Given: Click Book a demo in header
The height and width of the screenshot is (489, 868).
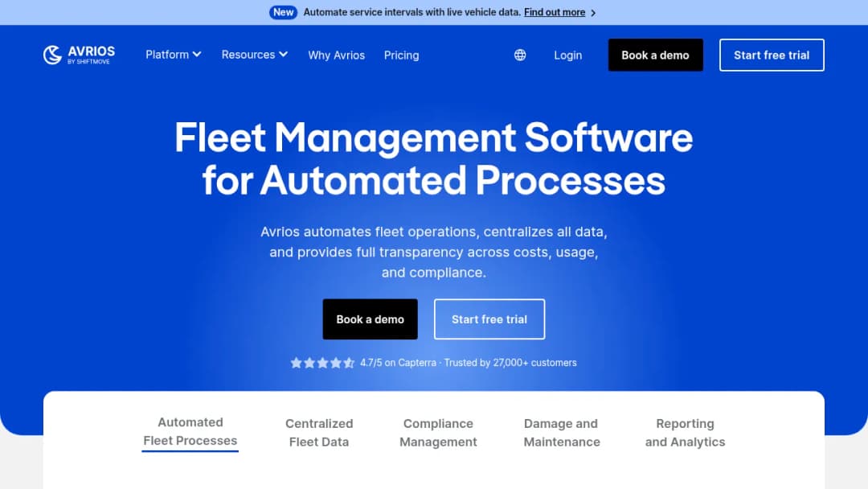Looking at the screenshot, I should 656,55.
